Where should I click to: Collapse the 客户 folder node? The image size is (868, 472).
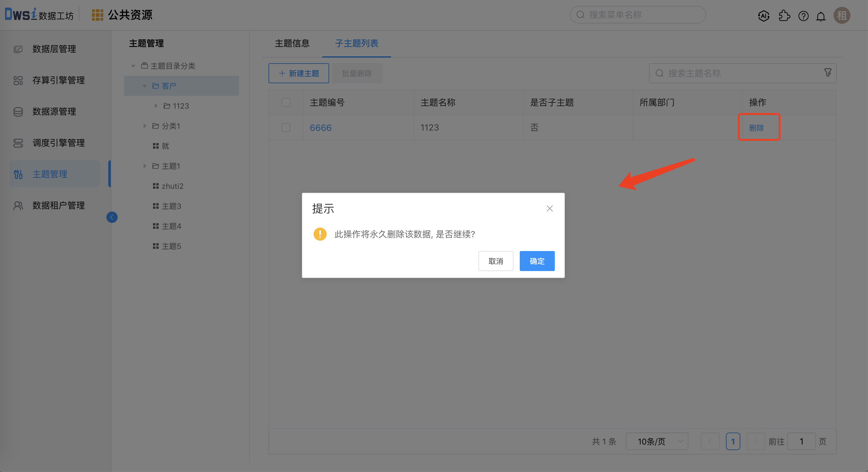click(x=145, y=86)
